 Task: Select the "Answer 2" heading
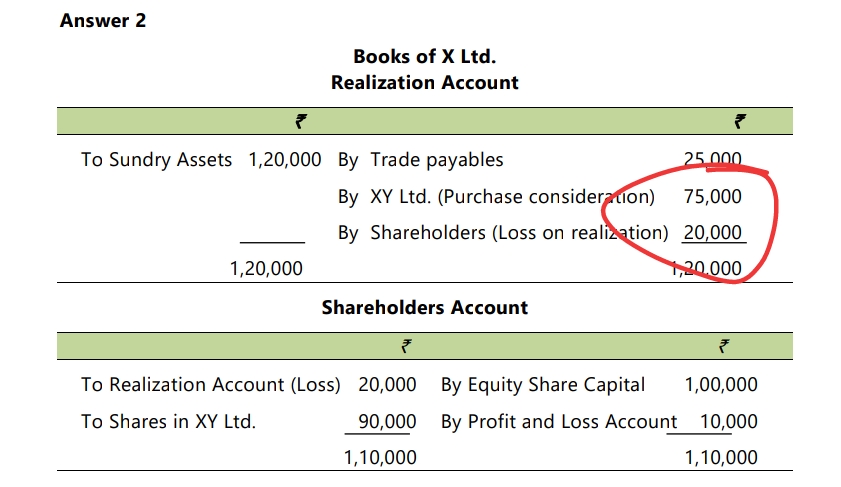coord(103,20)
